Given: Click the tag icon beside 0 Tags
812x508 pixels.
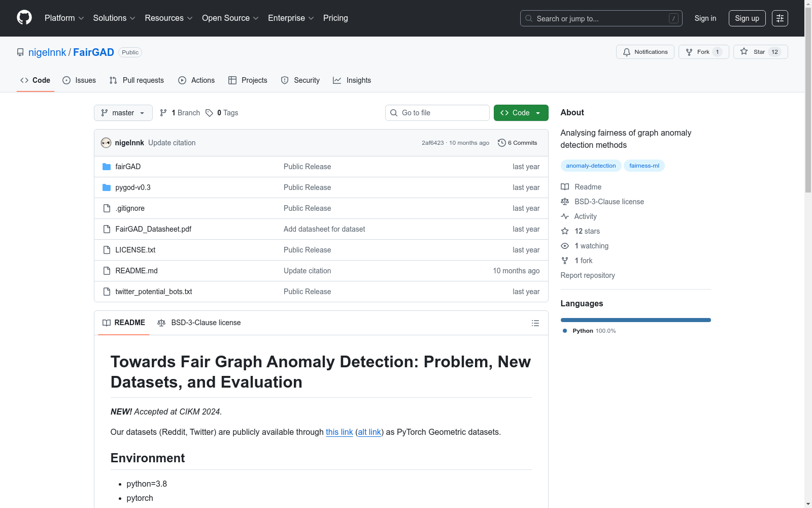Looking at the screenshot, I should pos(209,113).
